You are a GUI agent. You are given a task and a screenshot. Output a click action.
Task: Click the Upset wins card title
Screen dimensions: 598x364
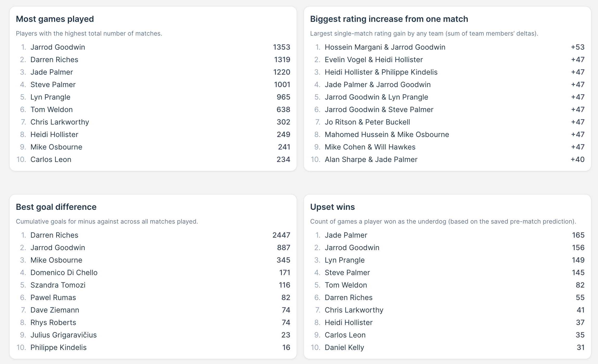[332, 207]
